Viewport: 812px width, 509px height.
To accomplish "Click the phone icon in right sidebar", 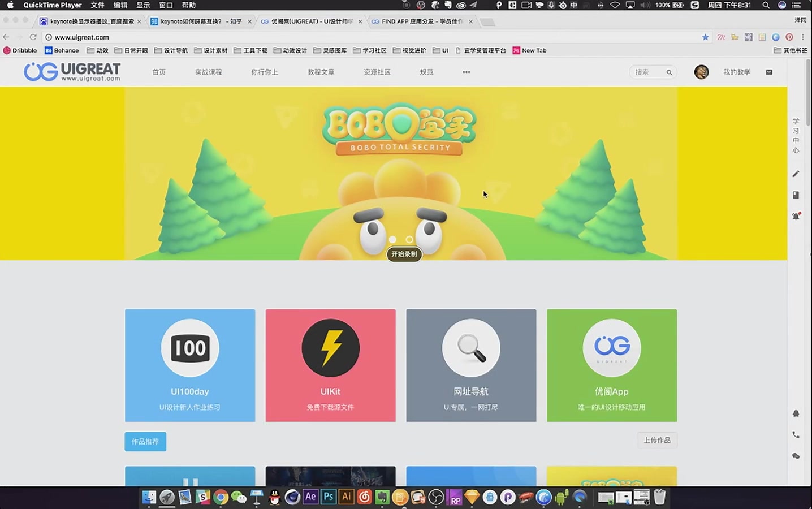I will pyautogui.click(x=796, y=435).
